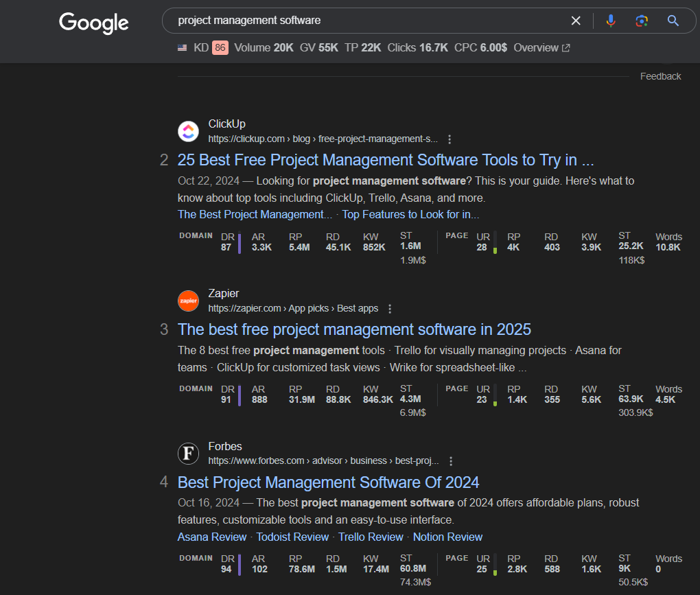Open the Todoist Review sitelink
700x595 pixels.
tap(292, 537)
